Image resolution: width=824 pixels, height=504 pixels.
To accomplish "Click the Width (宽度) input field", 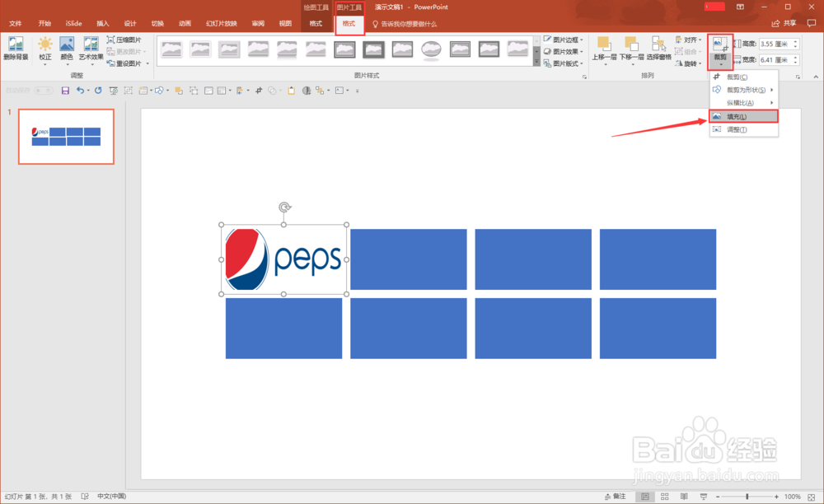I will click(775, 60).
